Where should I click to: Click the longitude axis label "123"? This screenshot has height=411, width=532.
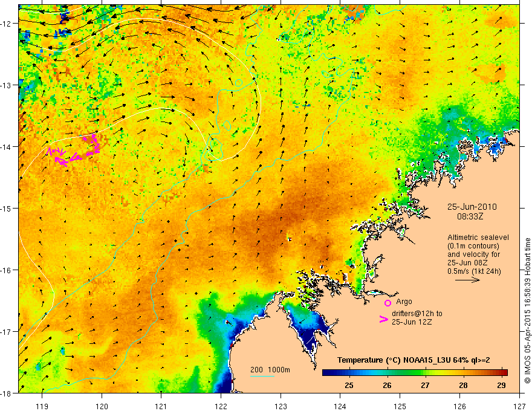[x=281, y=406]
